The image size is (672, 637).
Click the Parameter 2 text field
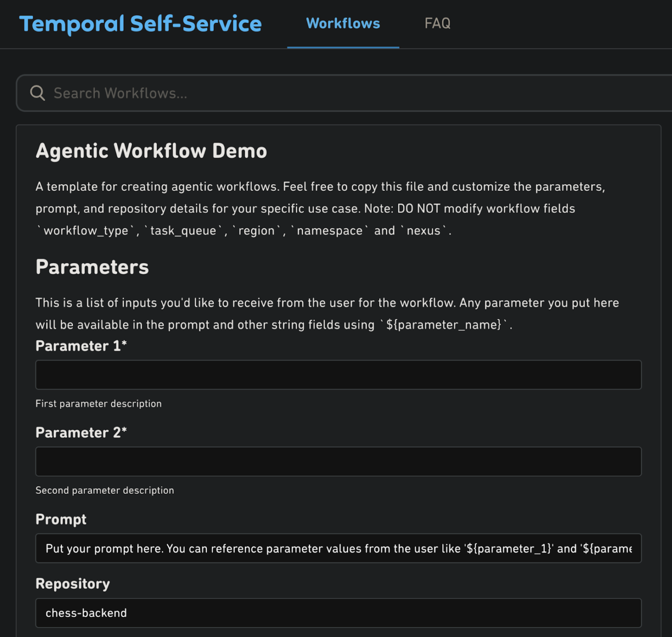[x=338, y=461]
